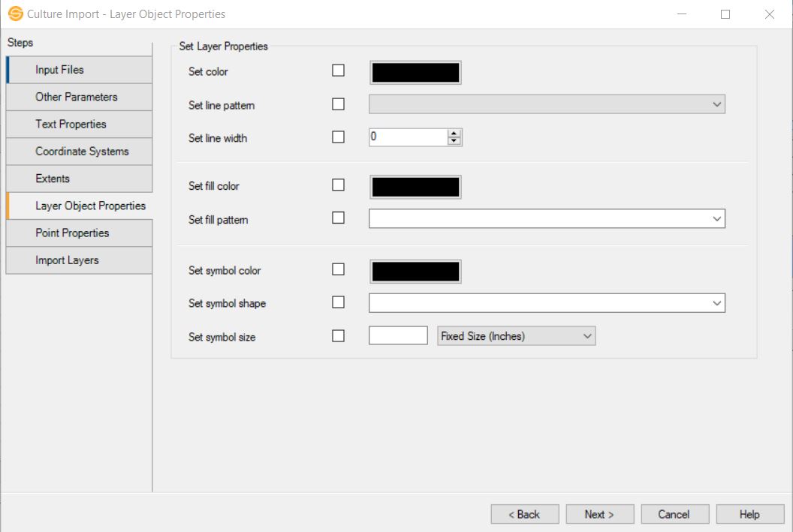793x532 pixels.
Task: Open the symbol shape dropdown
Action: tap(718, 302)
